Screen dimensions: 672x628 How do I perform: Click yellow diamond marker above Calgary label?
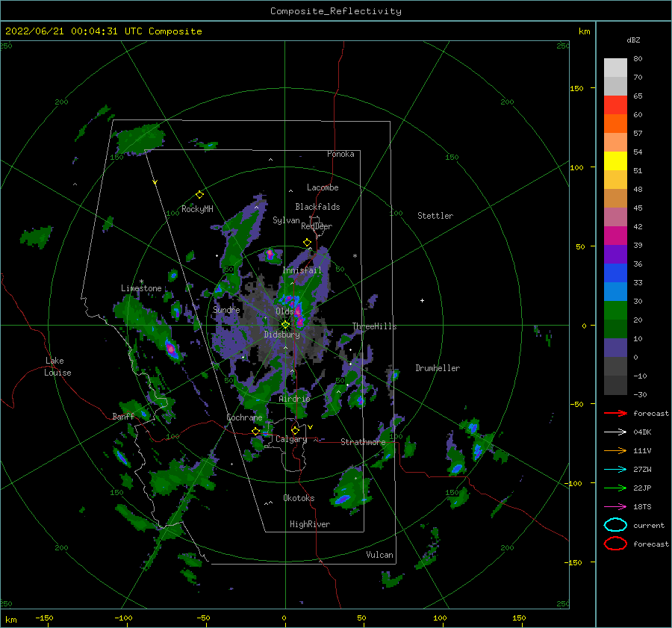[295, 430]
